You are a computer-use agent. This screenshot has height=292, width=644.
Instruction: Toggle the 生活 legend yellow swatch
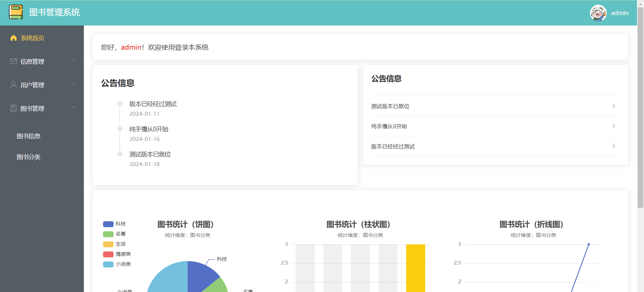pyautogui.click(x=108, y=244)
